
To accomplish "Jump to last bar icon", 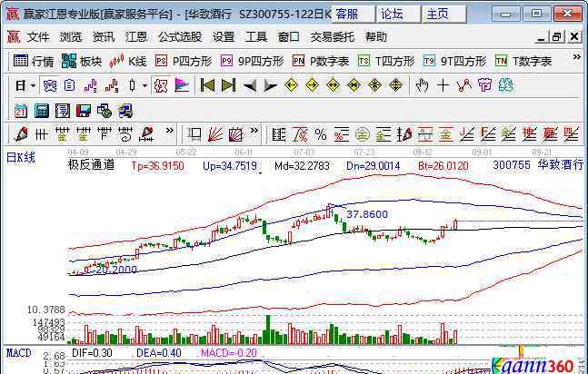I will click(x=228, y=86).
